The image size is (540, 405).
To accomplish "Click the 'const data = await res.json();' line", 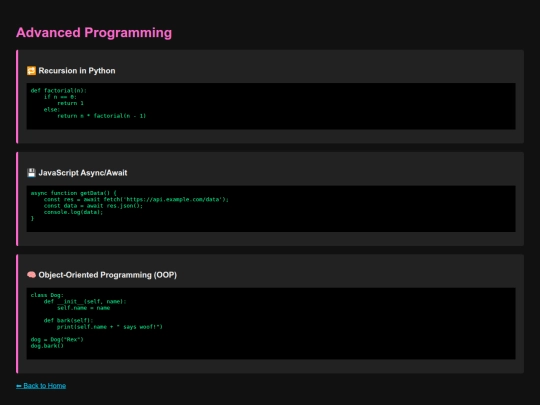I will click(x=93, y=206).
